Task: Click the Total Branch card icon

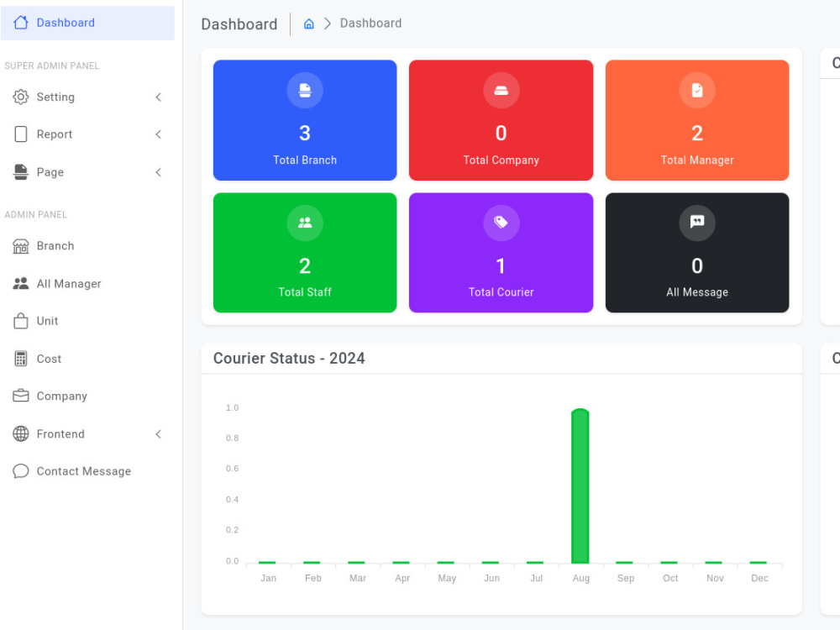Action: click(x=305, y=90)
